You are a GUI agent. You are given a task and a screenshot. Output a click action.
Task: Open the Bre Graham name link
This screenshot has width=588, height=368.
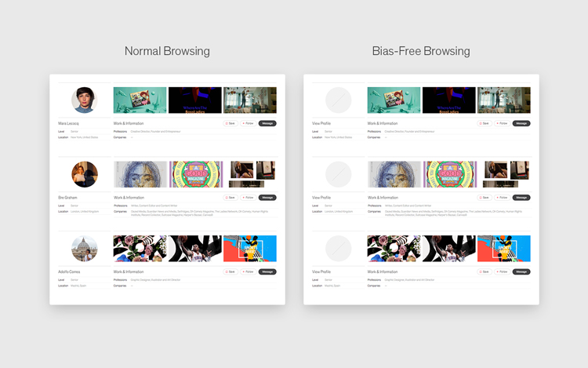coord(67,198)
